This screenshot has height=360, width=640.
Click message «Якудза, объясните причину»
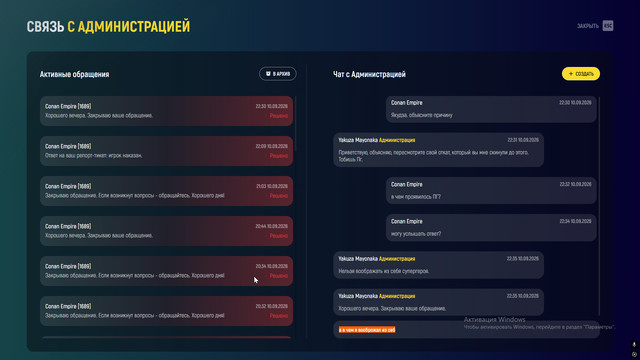point(491,109)
